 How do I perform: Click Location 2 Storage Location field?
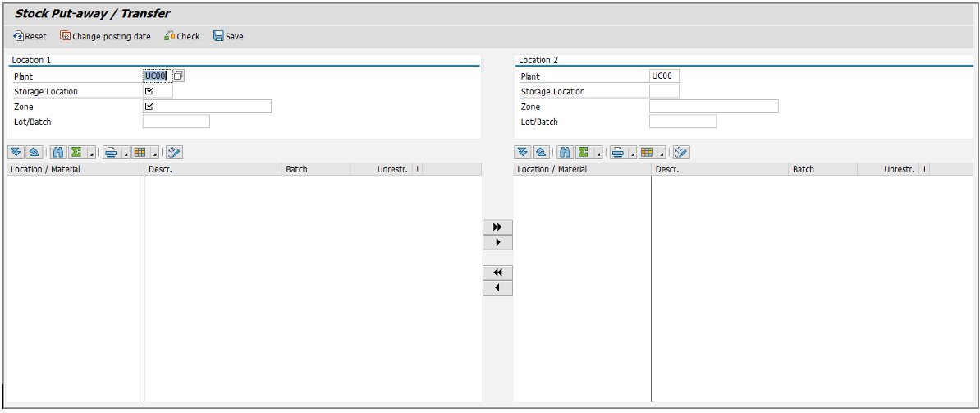(x=664, y=91)
